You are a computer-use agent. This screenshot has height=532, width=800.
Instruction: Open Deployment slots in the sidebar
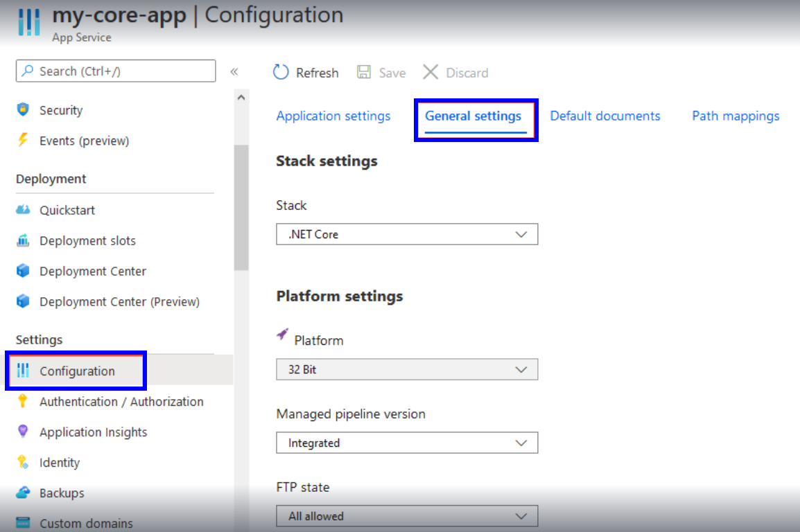click(x=88, y=240)
